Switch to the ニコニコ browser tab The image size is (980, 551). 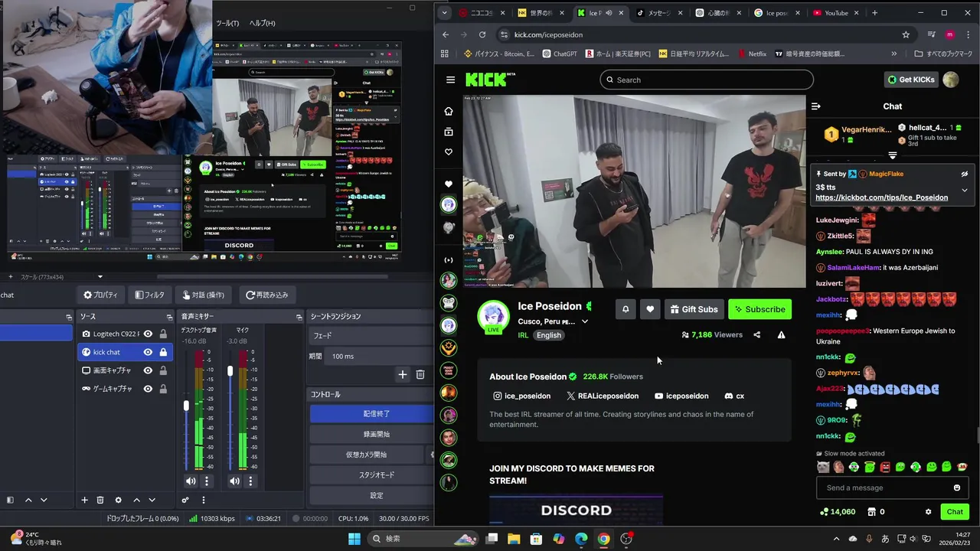click(x=480, y=13)
